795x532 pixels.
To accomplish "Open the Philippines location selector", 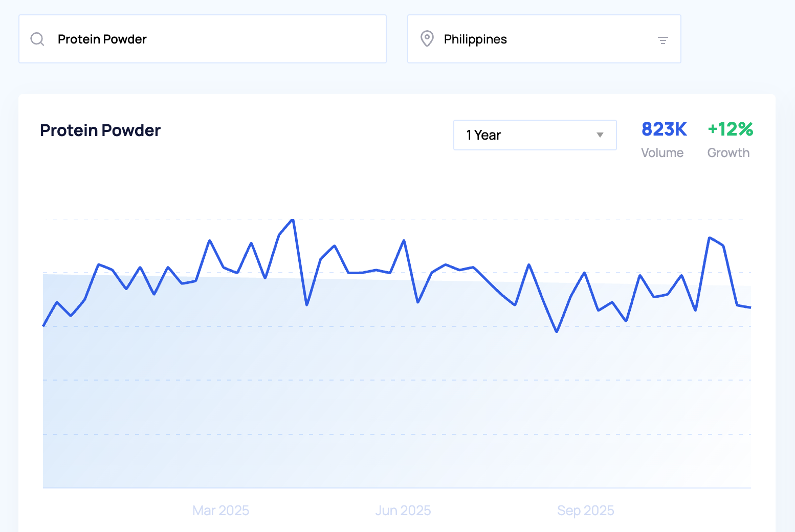I will 537,39.
